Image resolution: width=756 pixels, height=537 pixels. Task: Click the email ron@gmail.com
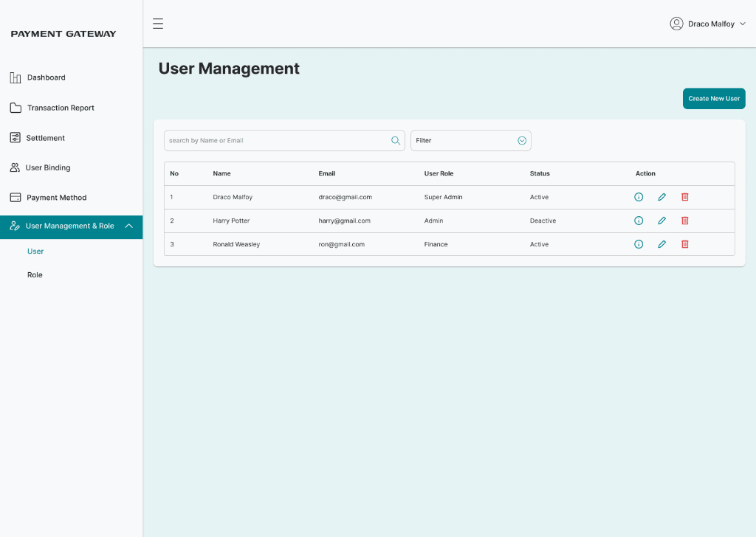pos(341,244)
